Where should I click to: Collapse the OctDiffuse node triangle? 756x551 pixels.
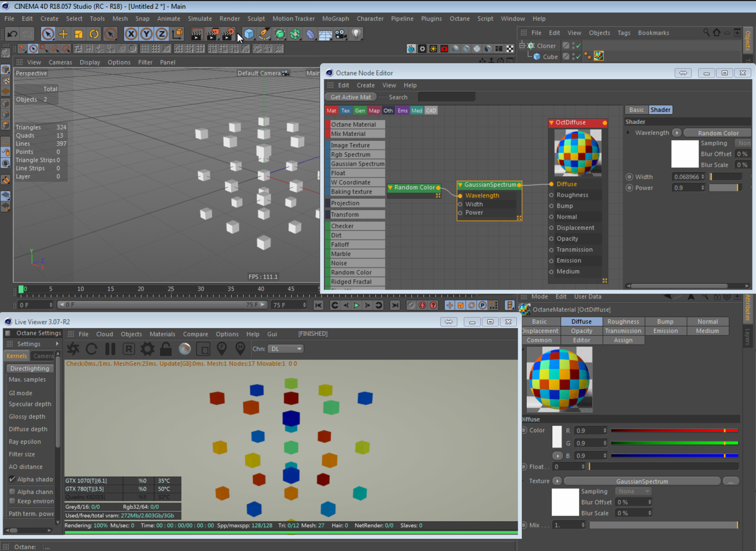551,123
